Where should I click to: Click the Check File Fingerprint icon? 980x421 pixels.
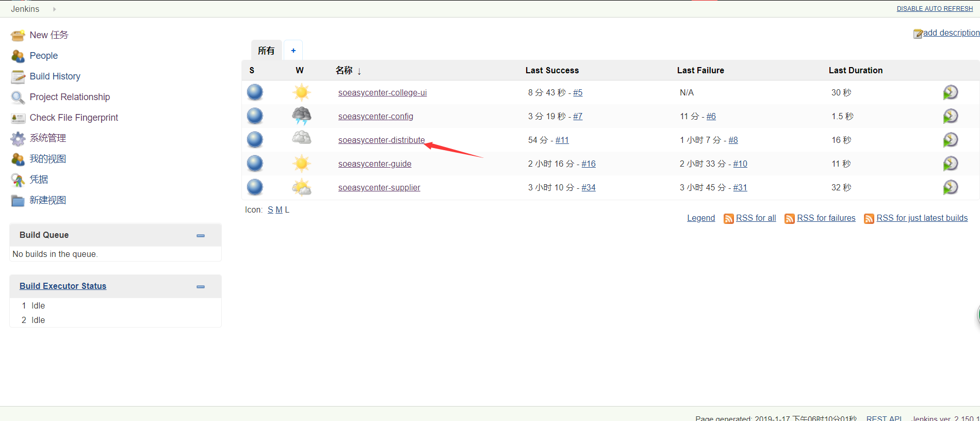point(18,118)
